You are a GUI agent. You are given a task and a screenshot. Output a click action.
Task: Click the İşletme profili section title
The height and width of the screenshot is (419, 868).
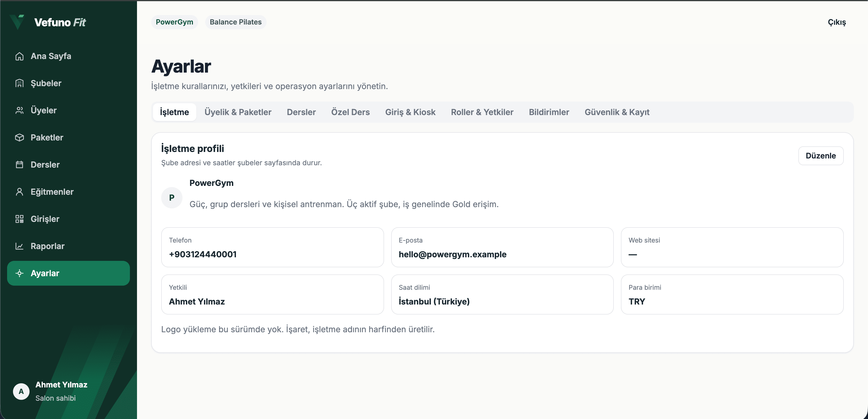(x=192, y=148)
